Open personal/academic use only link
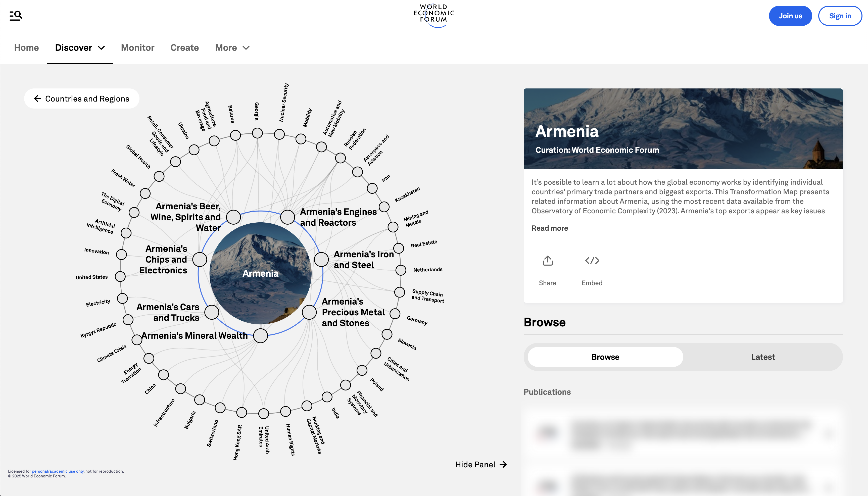Image resolution: width=868 pixels, height=496 pixels. 58,471
